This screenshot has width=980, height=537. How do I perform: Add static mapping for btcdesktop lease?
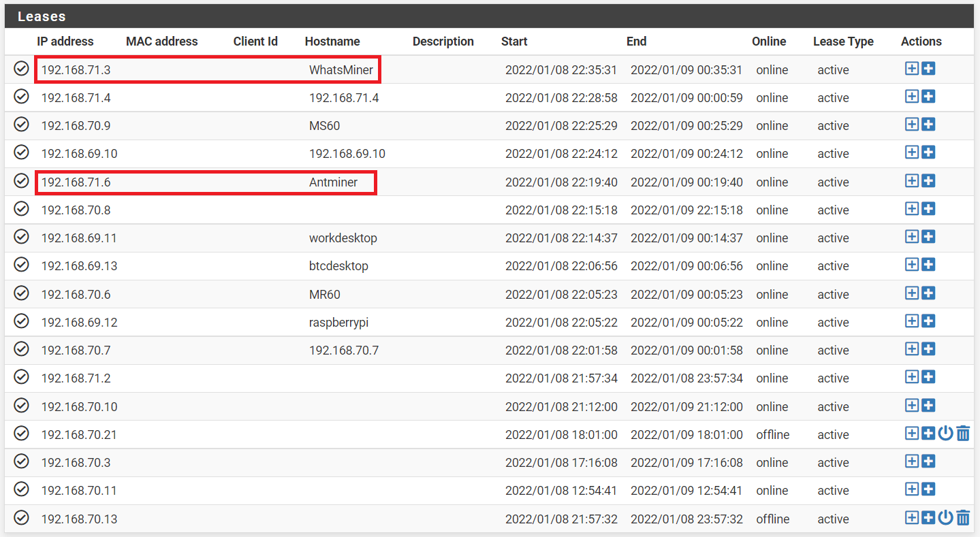pyautogui.click(x=912, y=265)
